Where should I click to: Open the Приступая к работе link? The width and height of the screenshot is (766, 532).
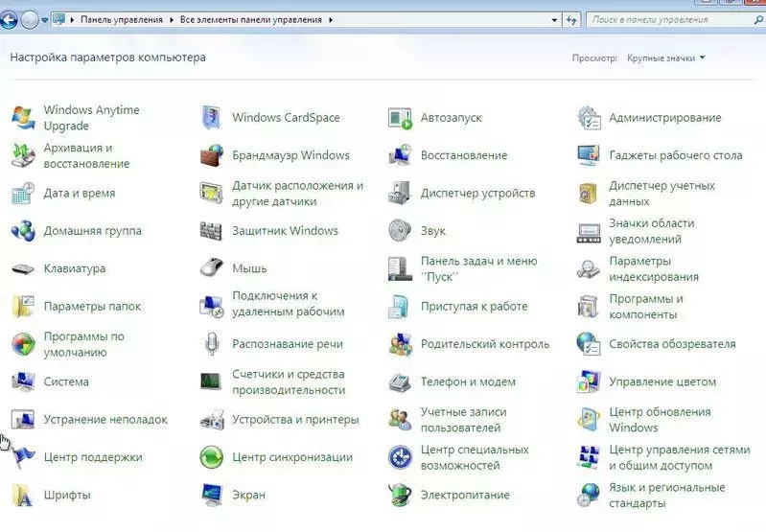[474, 307]
